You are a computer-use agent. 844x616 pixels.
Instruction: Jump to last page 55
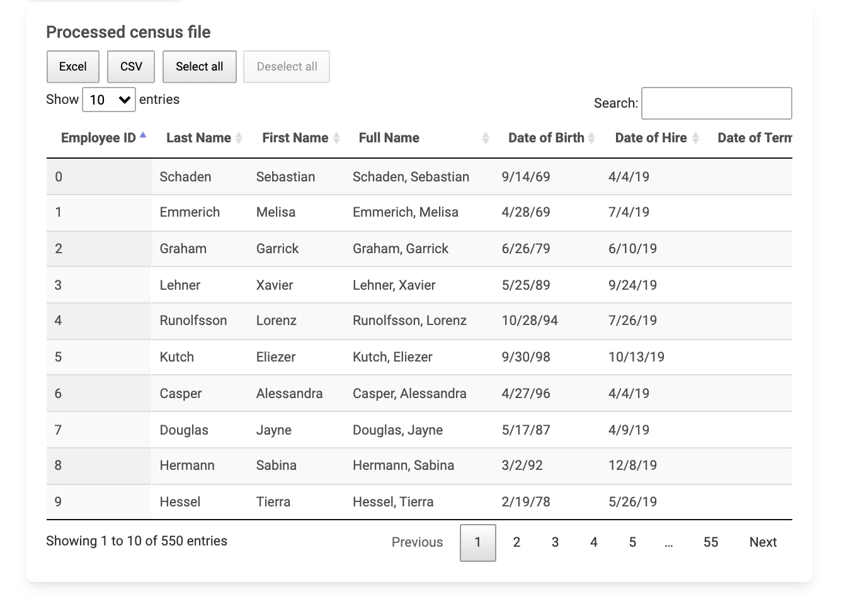[x=710, y=542]
